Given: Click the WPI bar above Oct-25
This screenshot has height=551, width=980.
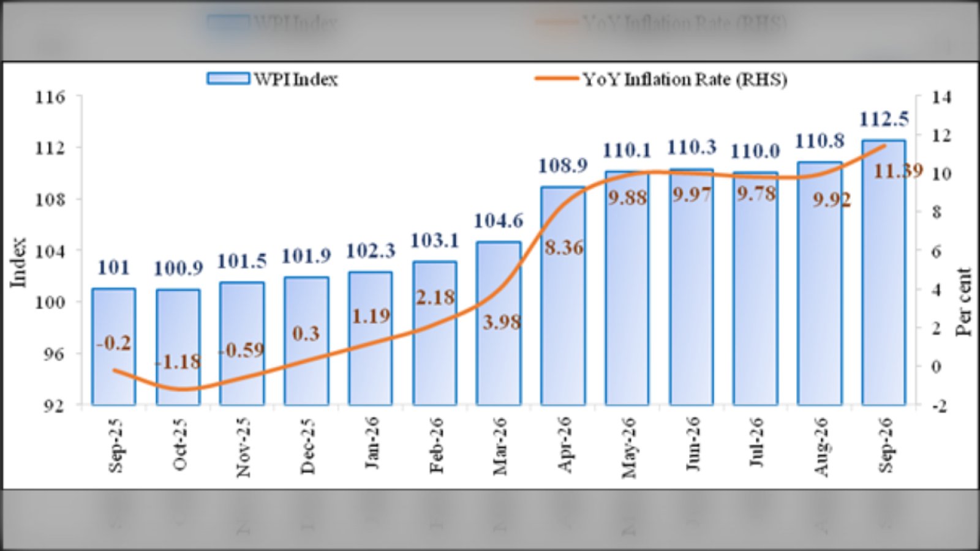Looking at the screenshot, I should pos(178,347).
